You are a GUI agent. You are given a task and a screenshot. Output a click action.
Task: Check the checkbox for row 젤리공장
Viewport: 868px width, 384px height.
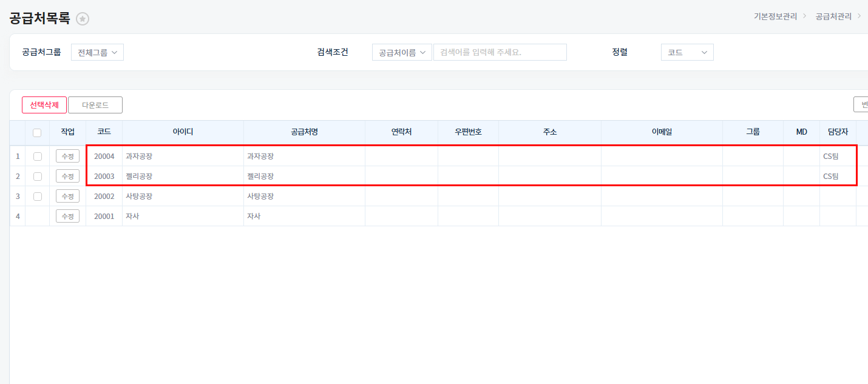[x=38, y=177]
